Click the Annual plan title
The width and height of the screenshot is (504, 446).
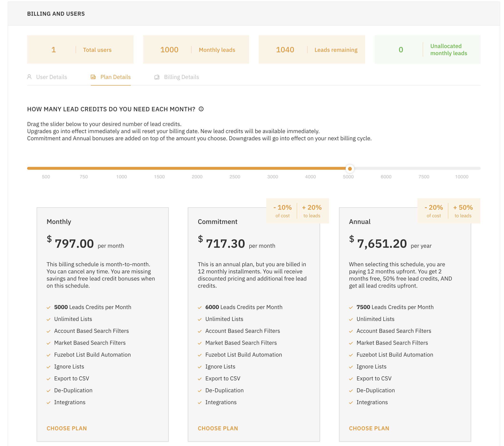(359, 221)
